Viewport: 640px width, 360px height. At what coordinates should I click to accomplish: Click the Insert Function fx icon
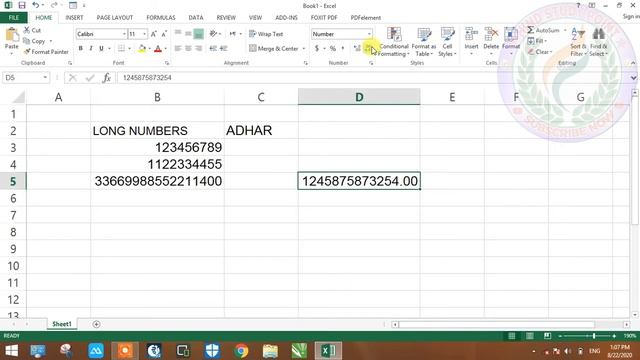107,78
